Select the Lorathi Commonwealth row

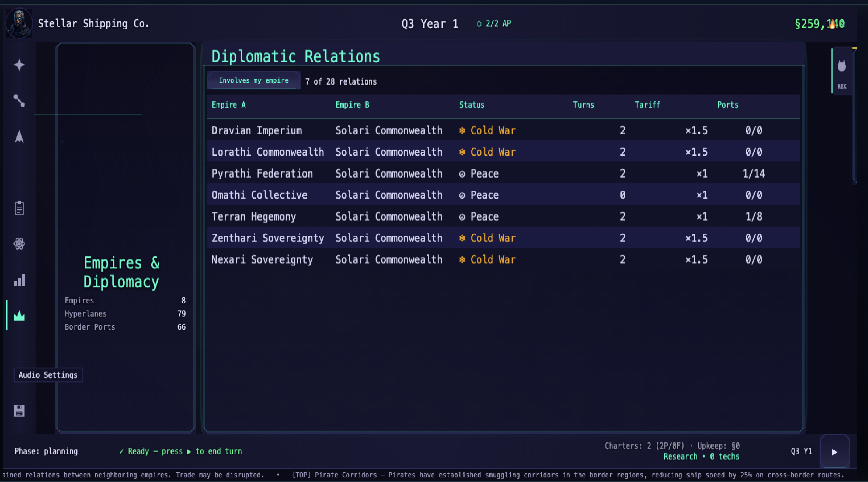(x=503, y=152)
